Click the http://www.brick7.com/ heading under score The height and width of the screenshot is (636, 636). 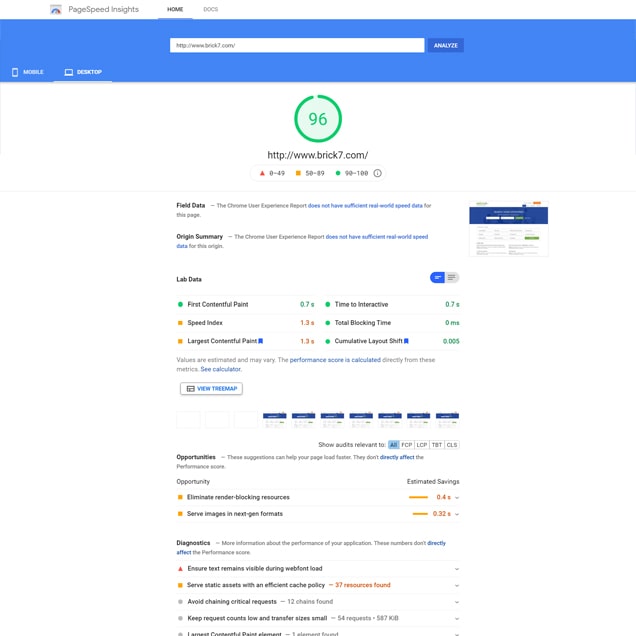click(x=318, y=155)
